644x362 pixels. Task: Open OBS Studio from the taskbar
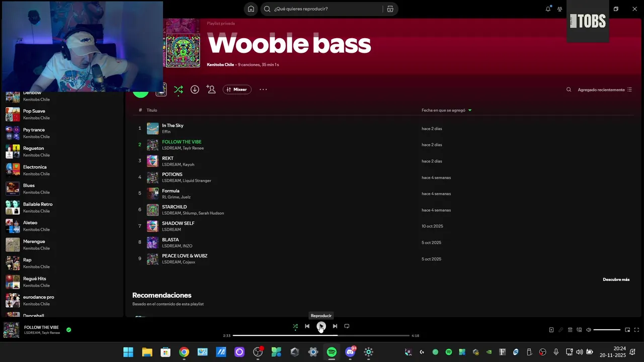[258, 352]
